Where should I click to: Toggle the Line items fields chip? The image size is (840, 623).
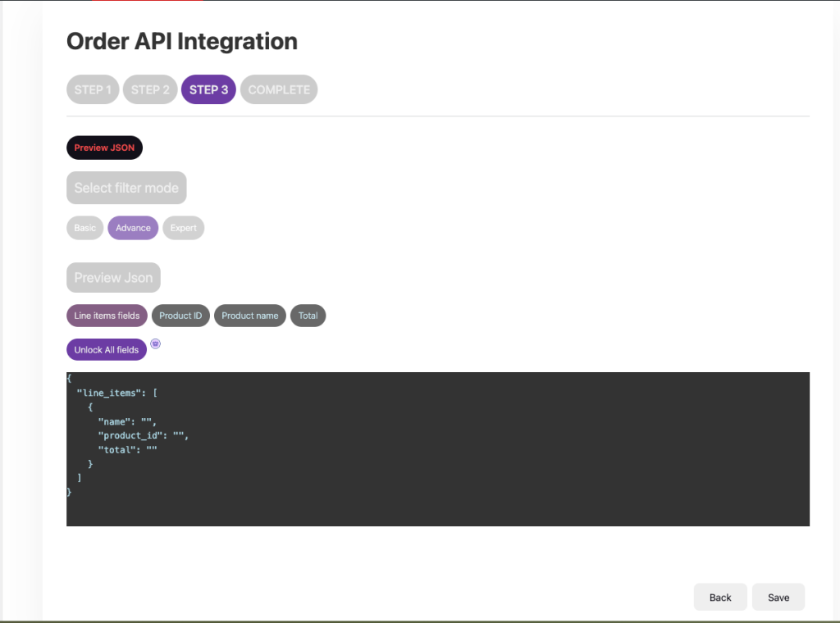pyautogui.click(x=107, y=316)
